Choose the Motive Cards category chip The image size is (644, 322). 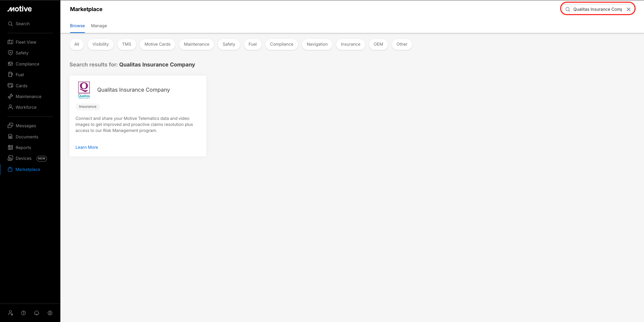(x=158, y=44)
